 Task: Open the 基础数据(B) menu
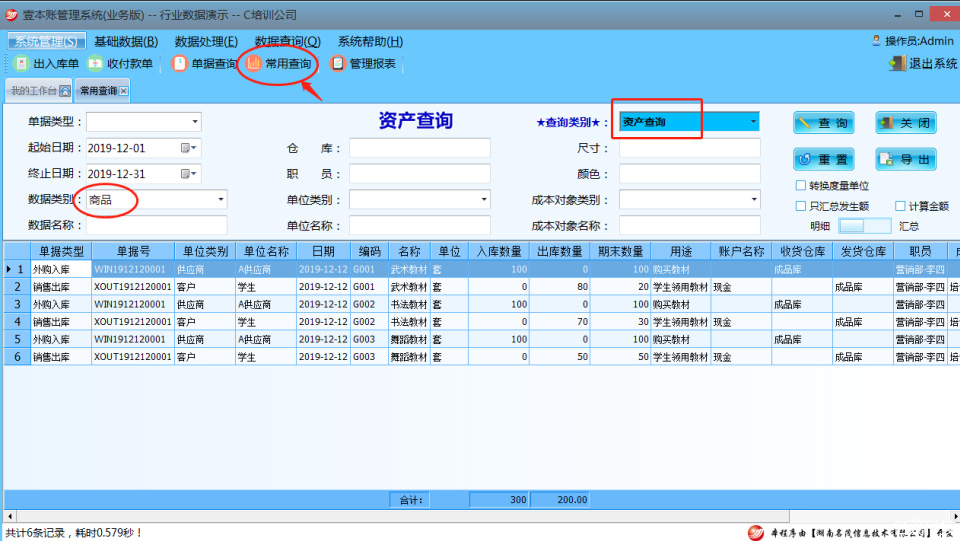click(126, 41)
